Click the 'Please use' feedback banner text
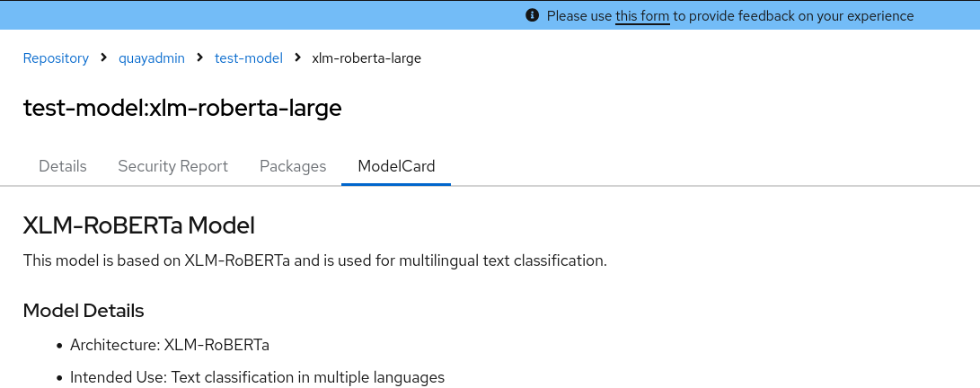The height and width of the screenshot is (388, 980). tap(579, 16)
